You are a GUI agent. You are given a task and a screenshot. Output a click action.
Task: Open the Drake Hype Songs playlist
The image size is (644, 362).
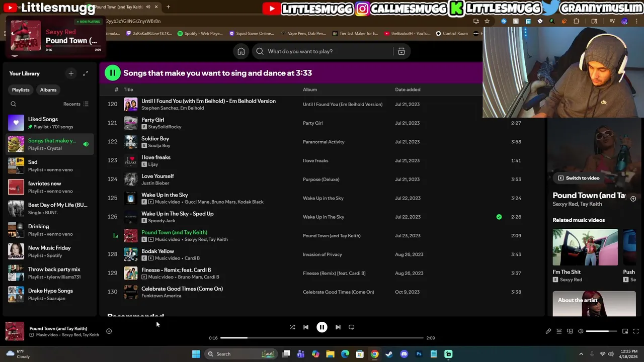click(49, 294)
